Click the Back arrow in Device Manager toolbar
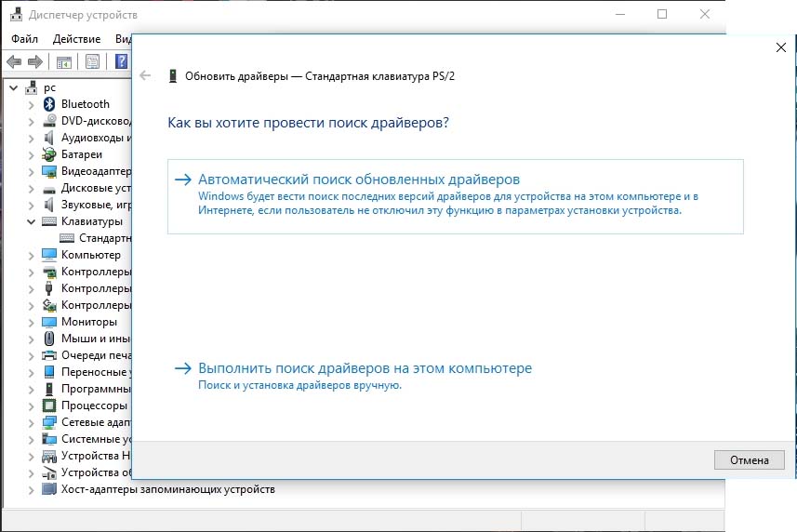The image size is (797, 532). pos(14,62)
